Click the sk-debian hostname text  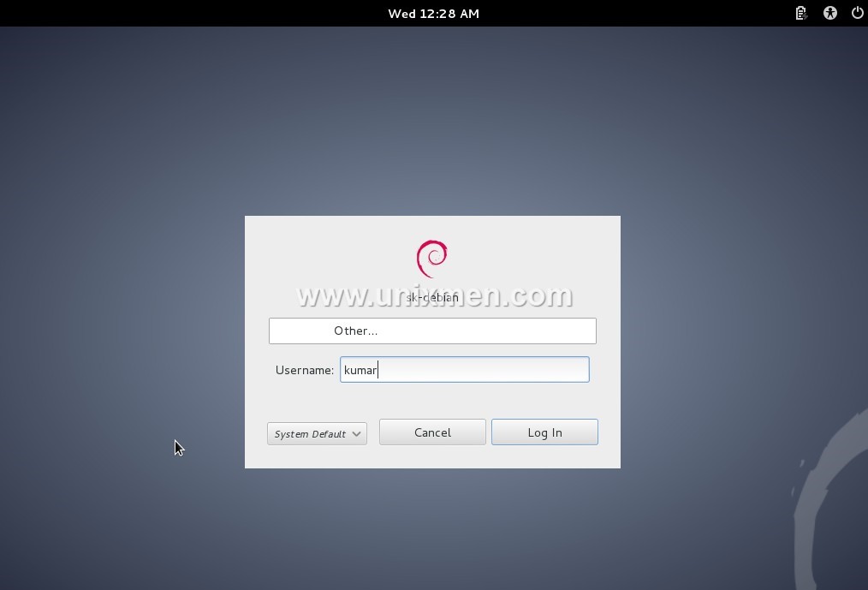pyautogui.click(x=432, y=297)
